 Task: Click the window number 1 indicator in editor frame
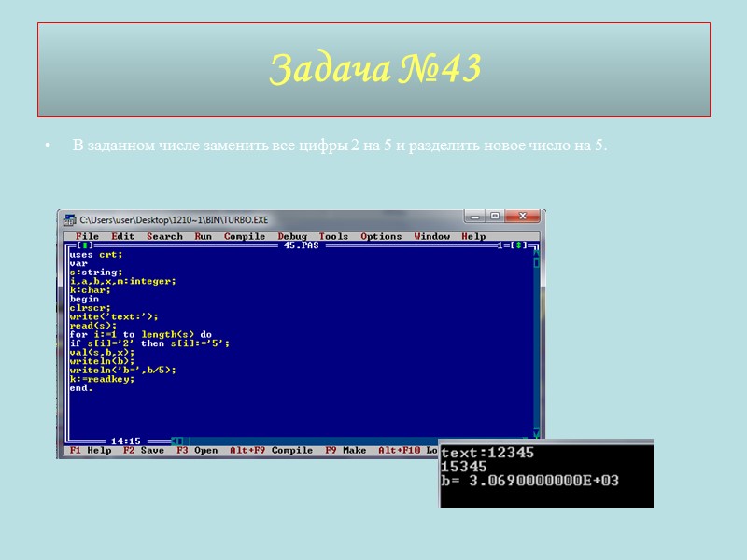[500, 245]
